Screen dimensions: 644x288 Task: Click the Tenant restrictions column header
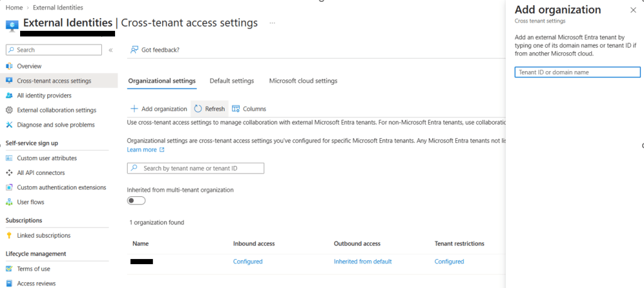pos(459,243)
